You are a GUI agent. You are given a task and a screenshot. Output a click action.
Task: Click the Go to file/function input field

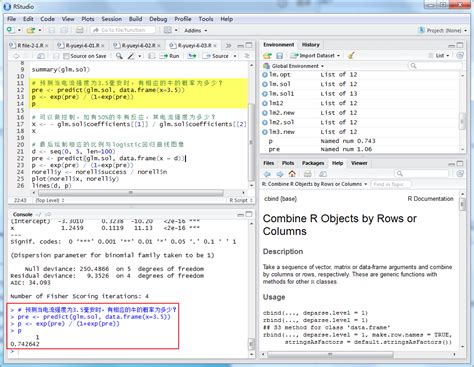(x=123, y=30)
